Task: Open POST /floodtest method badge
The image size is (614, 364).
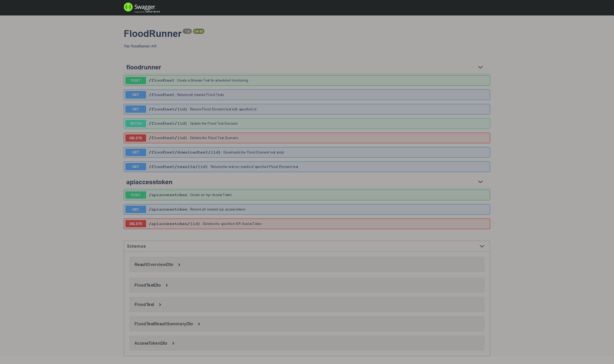Action: [136, 80]
